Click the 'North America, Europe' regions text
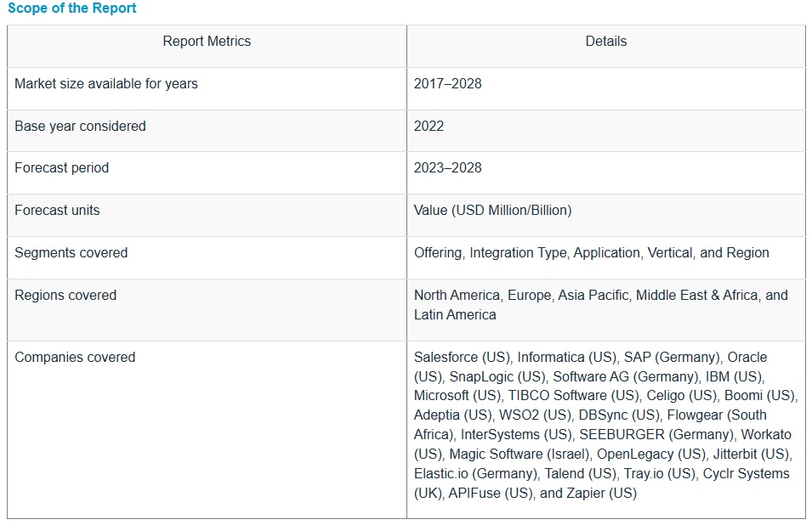 (483, 295)
